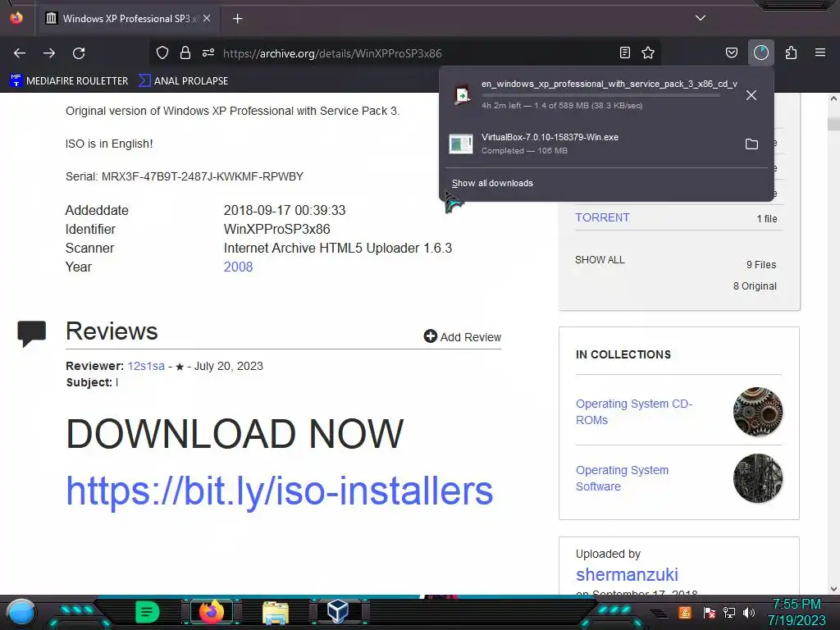Open the Action Center flag tray icon

tap(710, 612)
